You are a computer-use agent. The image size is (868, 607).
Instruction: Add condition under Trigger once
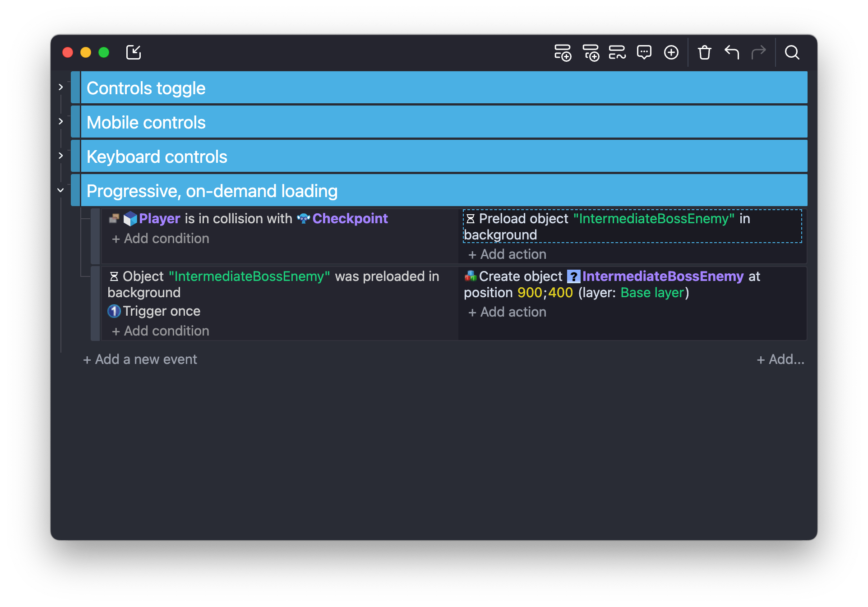(x=161, y=331)
